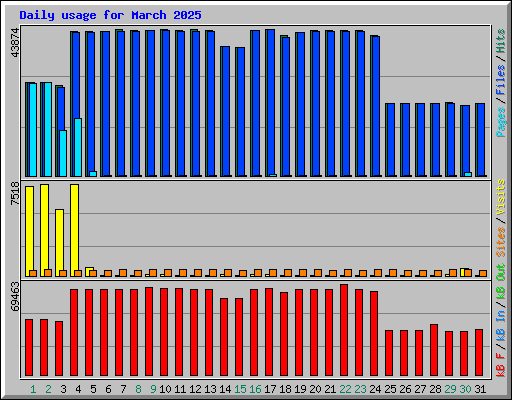
Task: Click the yellow visits bar for day 30
Action: 462,272
